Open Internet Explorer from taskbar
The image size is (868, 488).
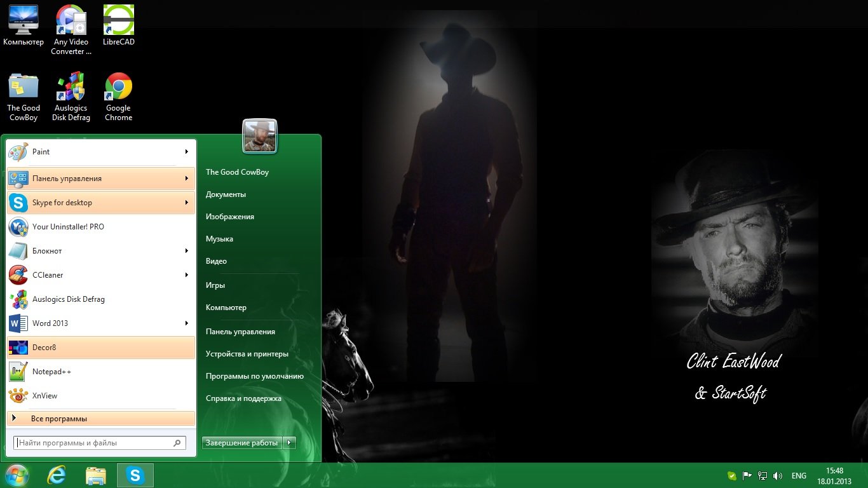57,475
